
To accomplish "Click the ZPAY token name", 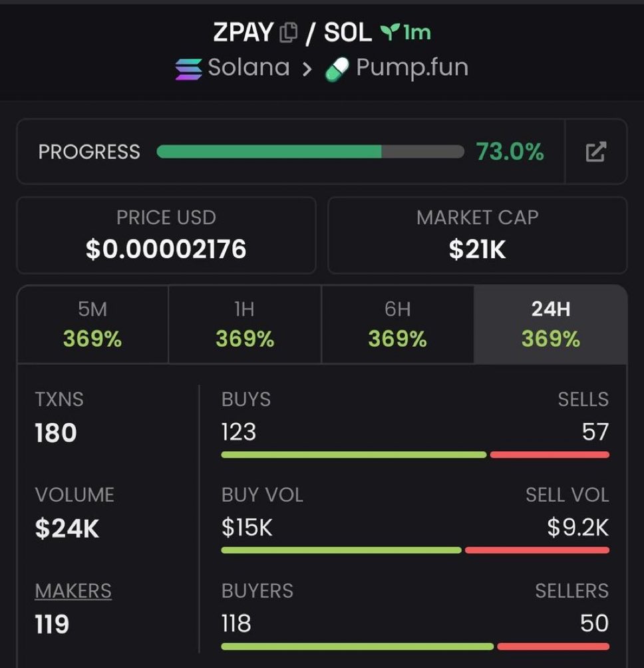I will tap(243, 33).
